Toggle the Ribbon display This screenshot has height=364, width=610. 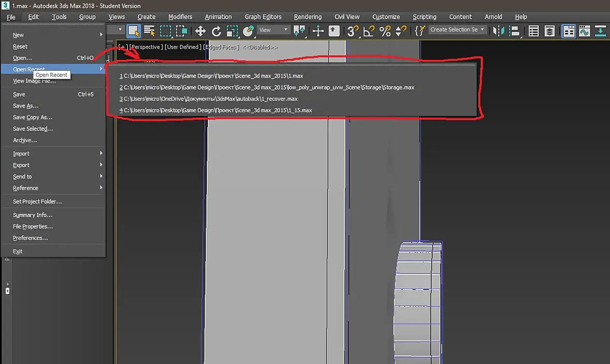click(568, 31)
